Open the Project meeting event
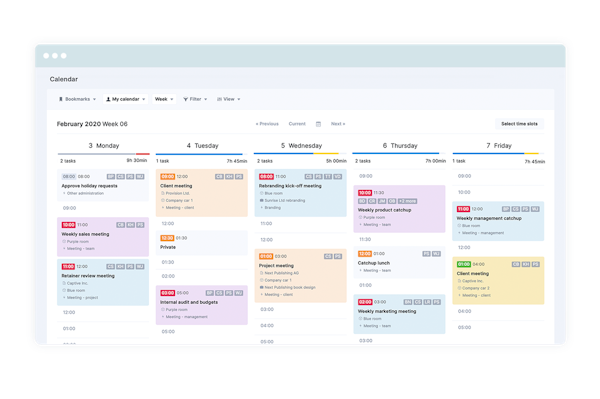The width and height of the screenshot is (600, 399). (x=300, y=276)
